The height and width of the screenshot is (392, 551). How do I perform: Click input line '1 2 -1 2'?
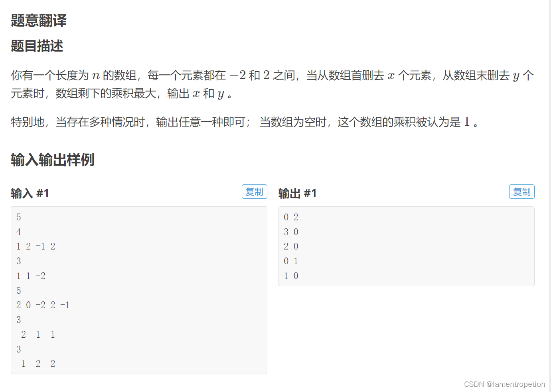[36, 246]
